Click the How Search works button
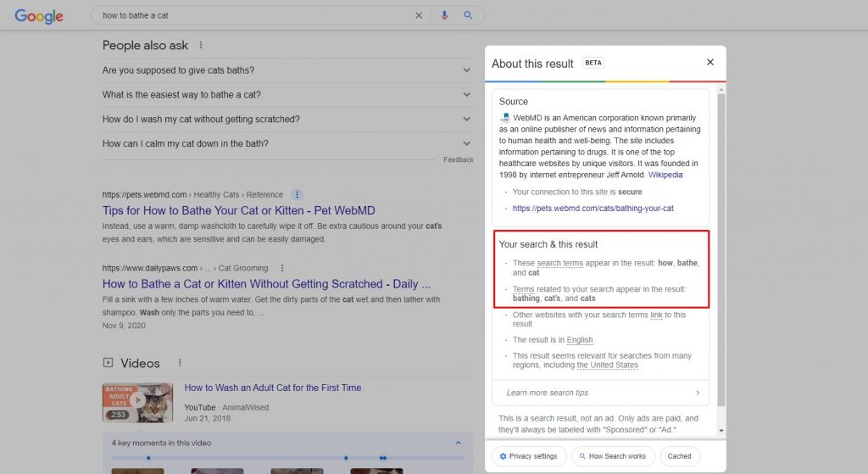This screenshot has width=868, height=474. (x=613, y=456)
